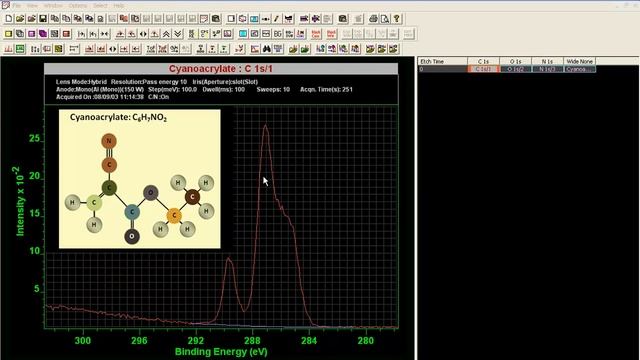Image resolution: width=640 pixels, height=360 pixels.
Task: Click the Cyanoacrylate : C 1s/1 title bar
Action: (x=221, y=69)
